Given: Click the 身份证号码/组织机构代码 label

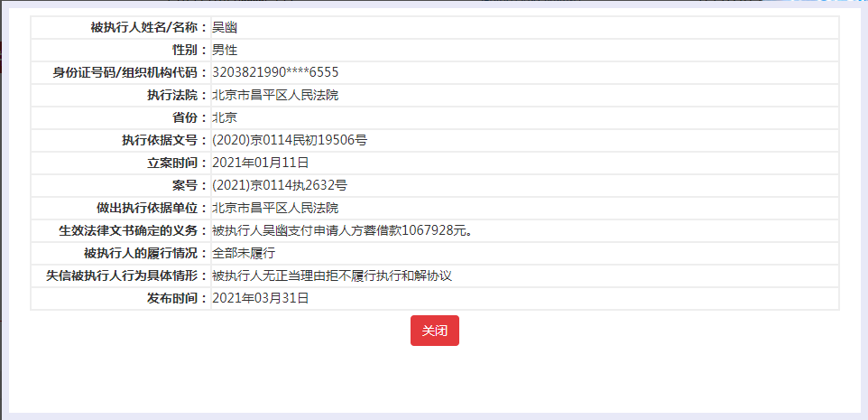Looking at the screenshot, I should [131, 72].
